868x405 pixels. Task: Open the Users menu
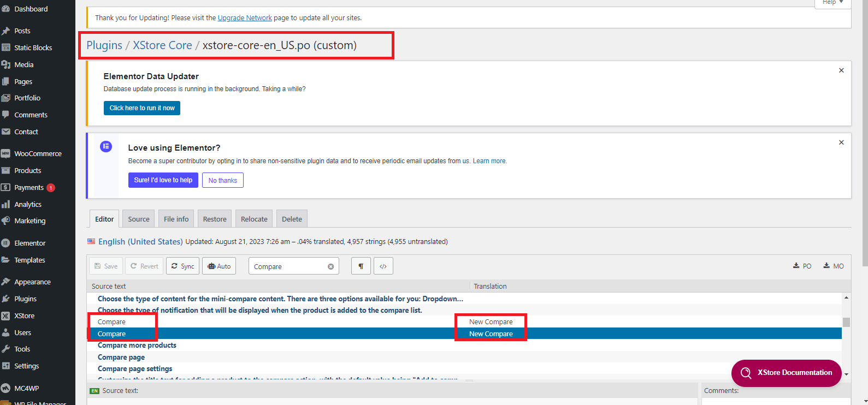[22, 332]
